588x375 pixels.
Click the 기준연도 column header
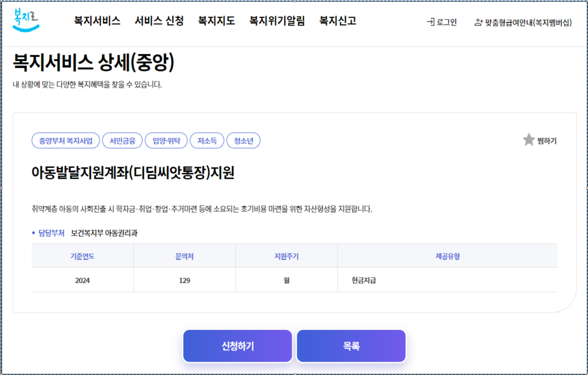83,256
